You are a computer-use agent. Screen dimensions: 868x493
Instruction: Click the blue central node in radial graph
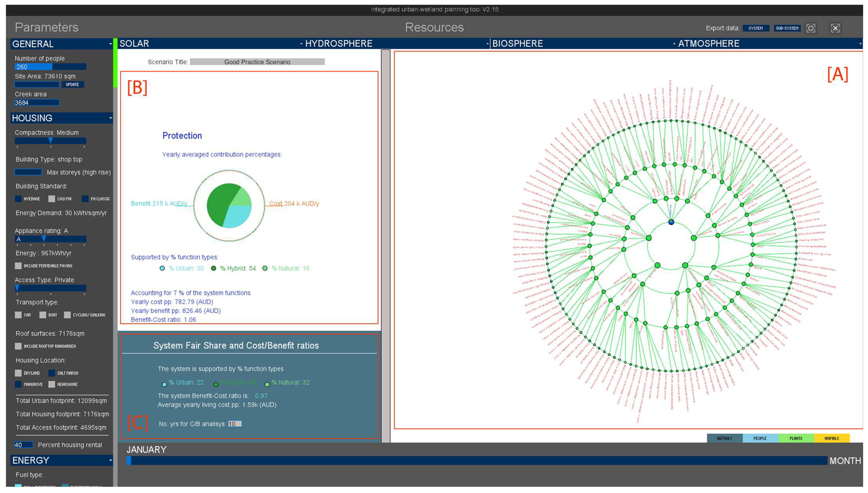pos(671,222)
